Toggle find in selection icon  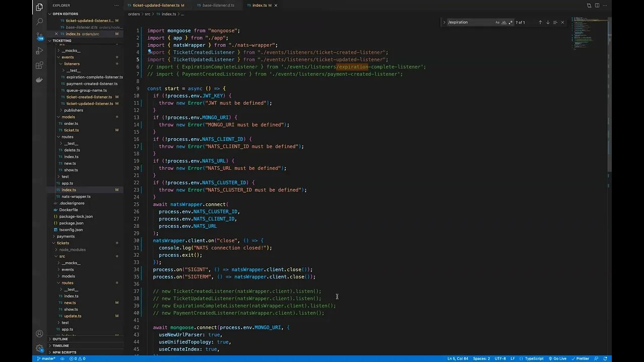555,22
